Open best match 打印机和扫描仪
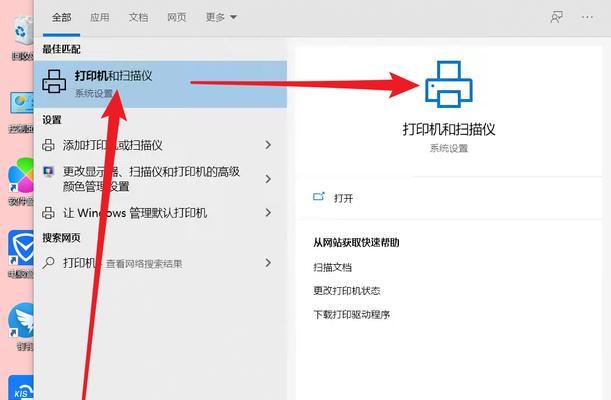 click(161, 84)
